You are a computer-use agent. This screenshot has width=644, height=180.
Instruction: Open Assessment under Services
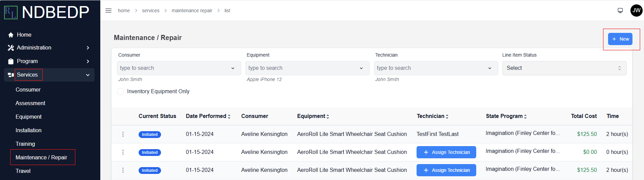[x=30, y=103]
